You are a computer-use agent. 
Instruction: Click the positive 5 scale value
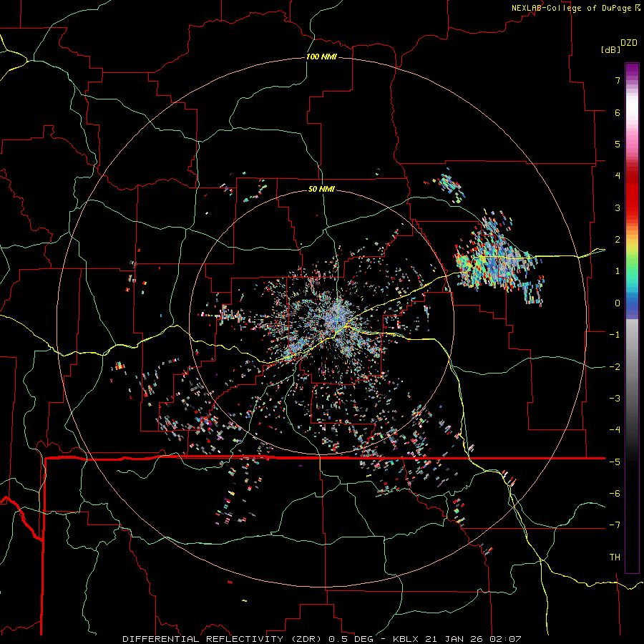click(x=618, y=144)
